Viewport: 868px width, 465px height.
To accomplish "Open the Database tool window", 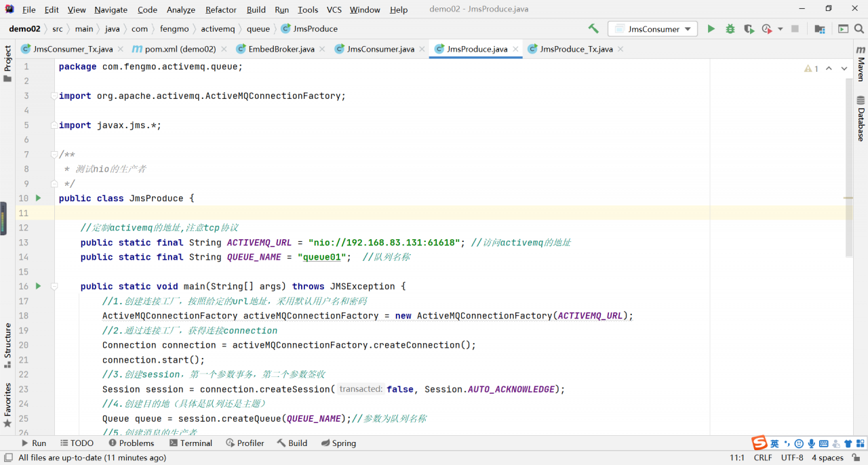I will 861,119.
